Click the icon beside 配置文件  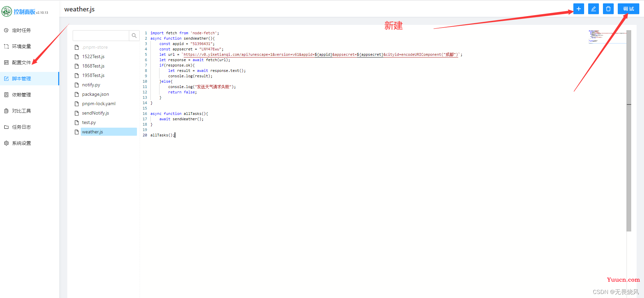coord(6,62)
